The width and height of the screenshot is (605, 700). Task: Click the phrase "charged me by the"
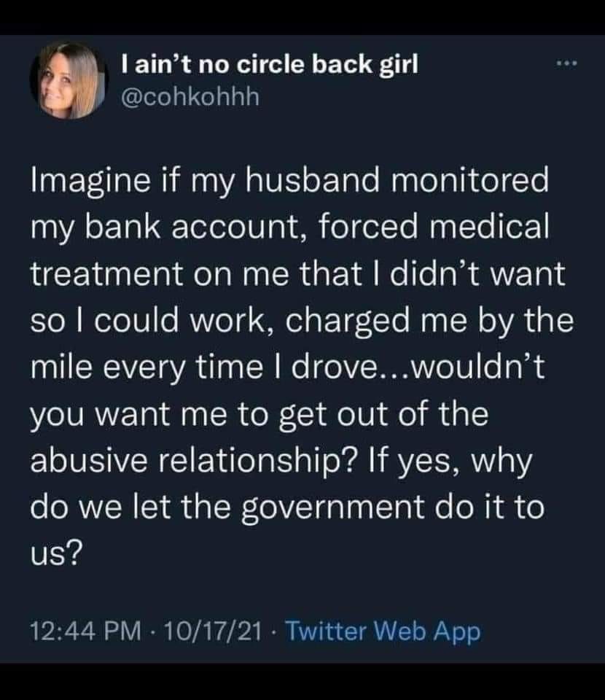click(429, 322)
